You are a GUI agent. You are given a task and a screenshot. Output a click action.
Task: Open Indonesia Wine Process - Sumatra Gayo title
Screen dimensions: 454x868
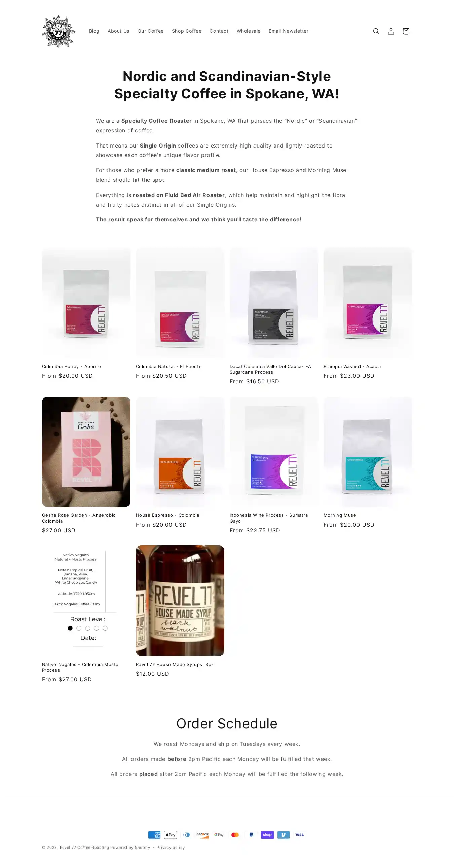coord(269,518)
